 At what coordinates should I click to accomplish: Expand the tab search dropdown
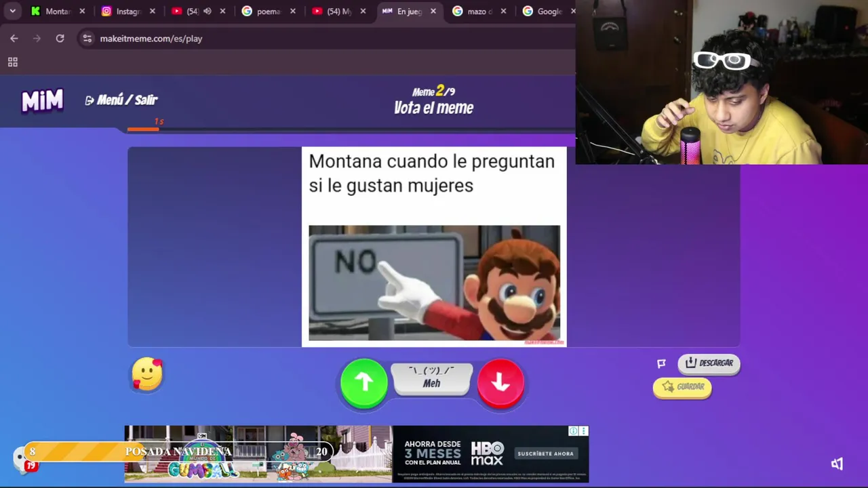point(12,12)
